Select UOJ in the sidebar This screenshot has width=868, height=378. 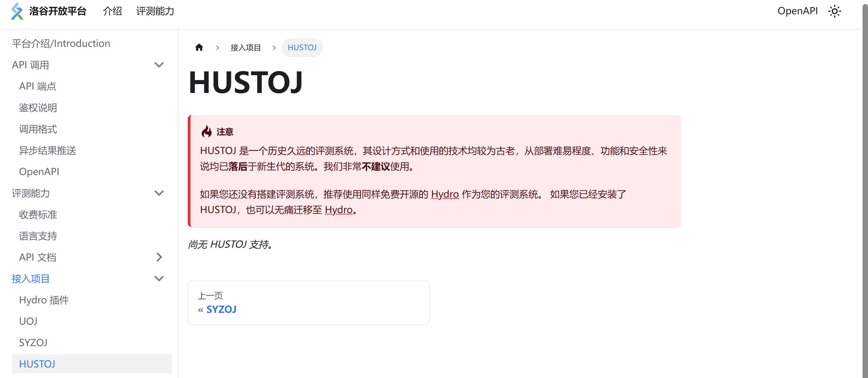(x=28, y=321)
